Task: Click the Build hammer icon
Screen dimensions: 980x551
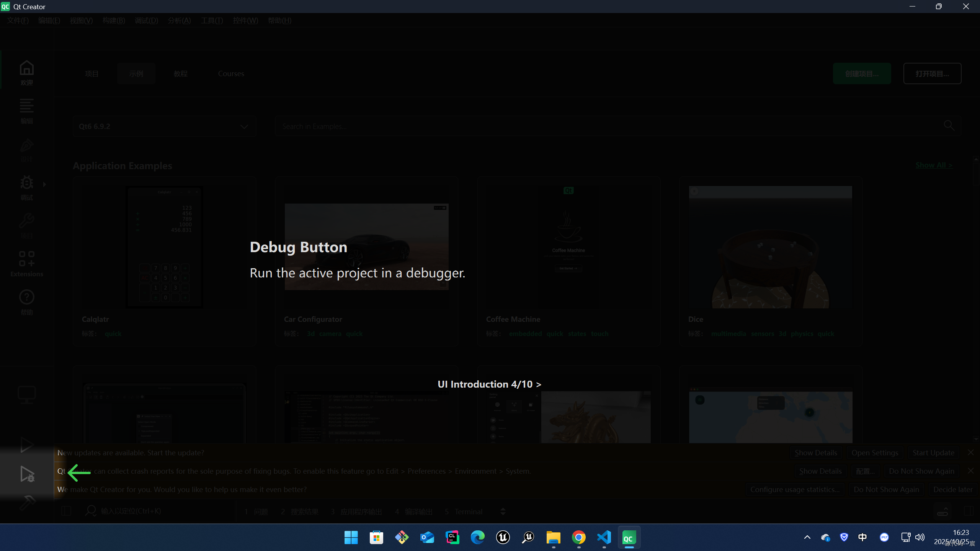Action: [27, 503]
